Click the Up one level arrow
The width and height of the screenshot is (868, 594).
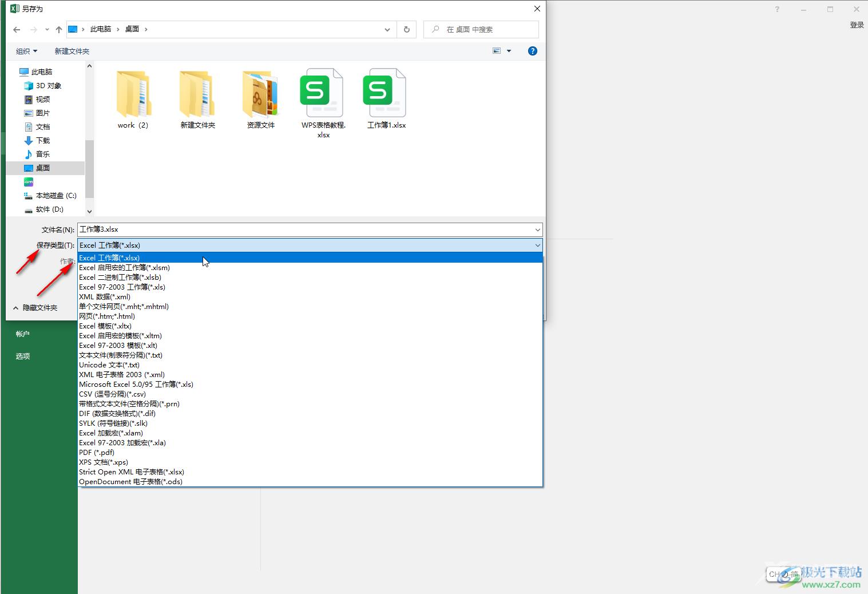(x=58, y=30)
